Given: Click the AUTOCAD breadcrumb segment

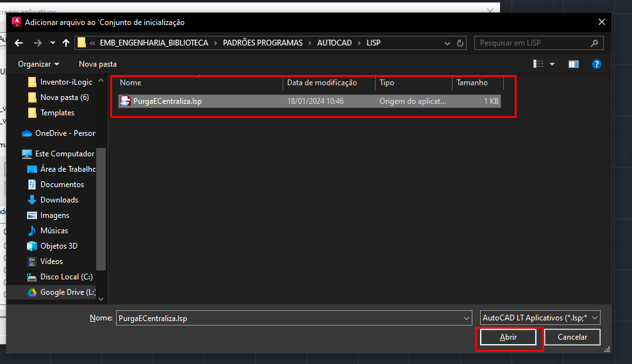Looking at the screenshot, I should (x=335, y=43).
